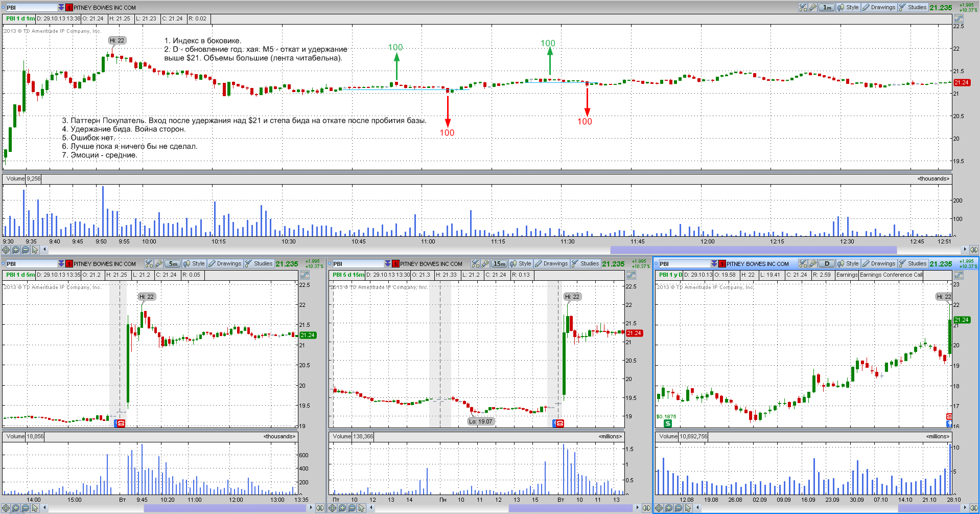The height and width of the screenshot is (514, 980).
Task: Toggle price curve icon in 15m chart header
Action: pyautogui.click(x=631, y=275)
